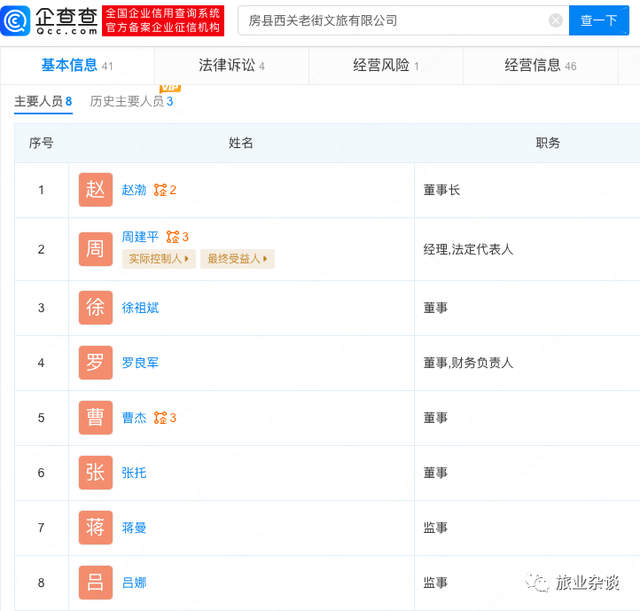The width and height of the screenshot is (640, 611).
Task: Click the company name search input field
Action: click(x=390, y=20)
